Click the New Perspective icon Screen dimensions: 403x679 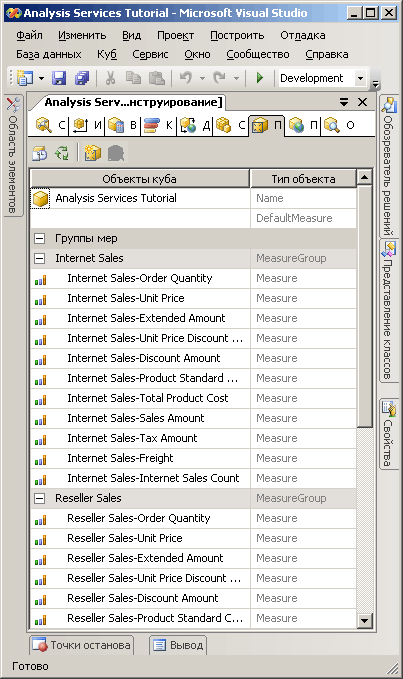point(92,153)
